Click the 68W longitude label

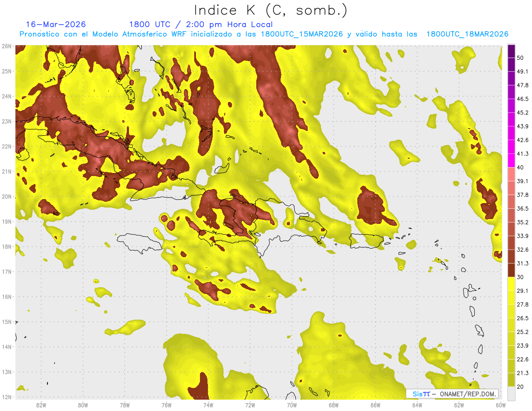(334, 405)
